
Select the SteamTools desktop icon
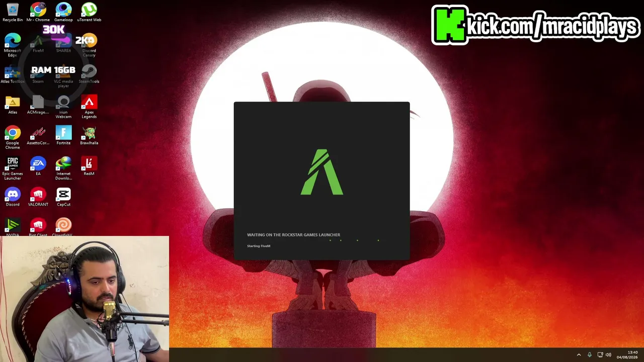tap(89, 74)
